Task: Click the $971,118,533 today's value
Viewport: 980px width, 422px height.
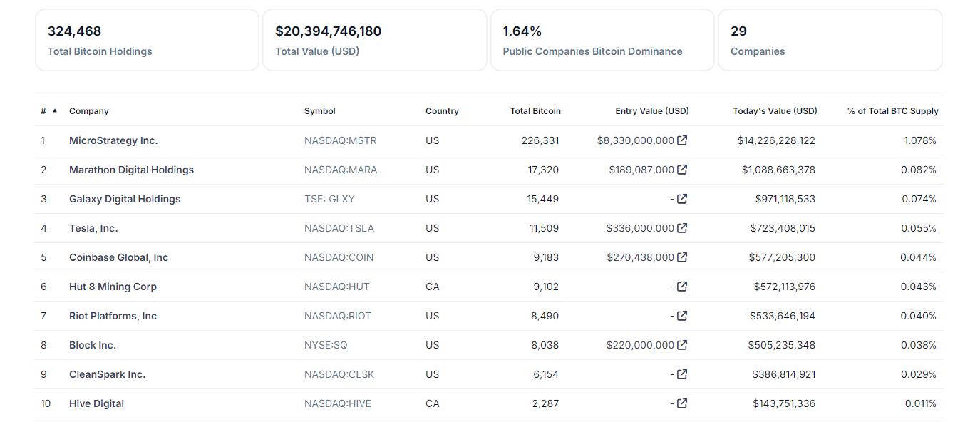Action: tap(785, 199)
